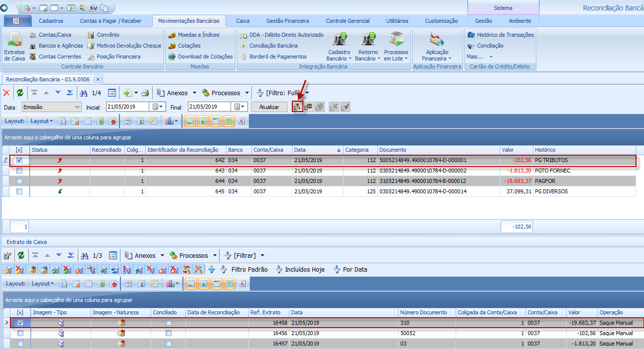This screenshot has height=349, width=644.
Task: Expand the Mais... dropdown in Cartão group
Action: (x=480, y=57)
